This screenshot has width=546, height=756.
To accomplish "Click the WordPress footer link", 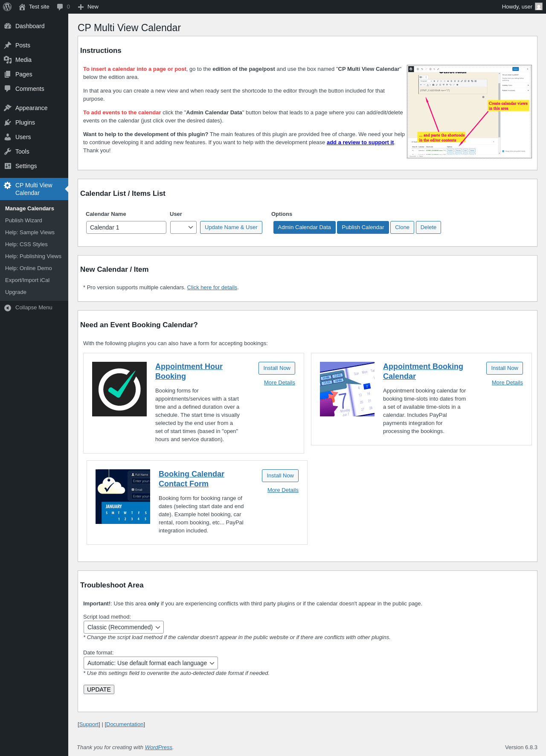I will (158, 747).
